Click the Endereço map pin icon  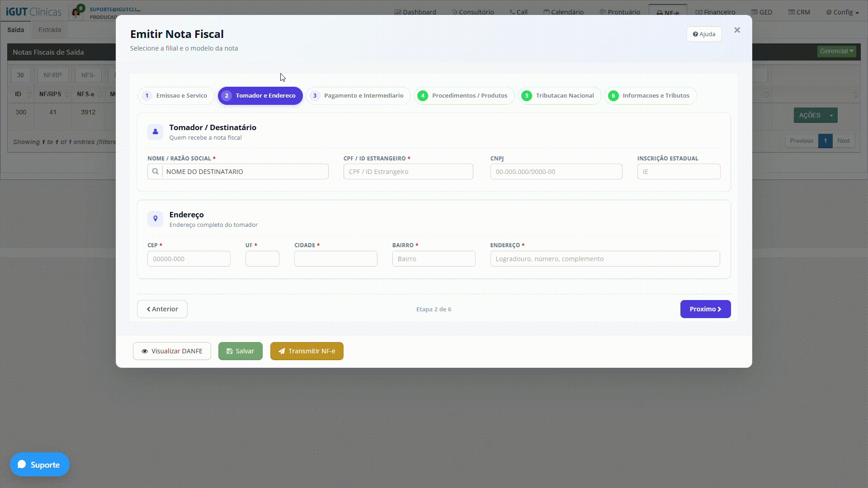pos(155,219)
